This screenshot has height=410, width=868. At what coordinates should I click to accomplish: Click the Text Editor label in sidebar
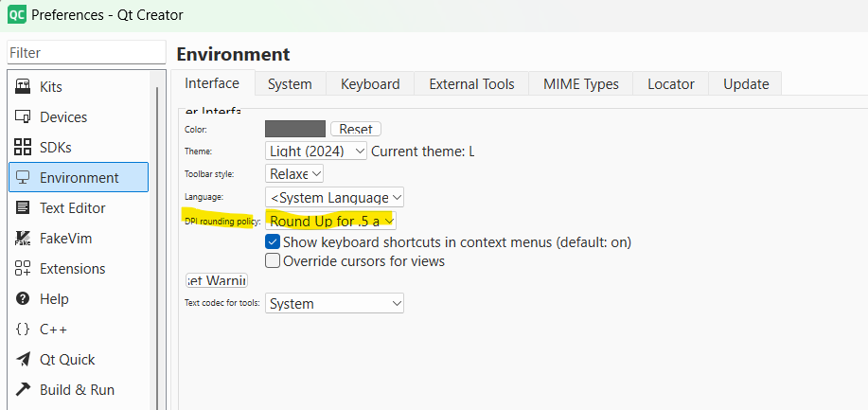click(x=73, y=207)
